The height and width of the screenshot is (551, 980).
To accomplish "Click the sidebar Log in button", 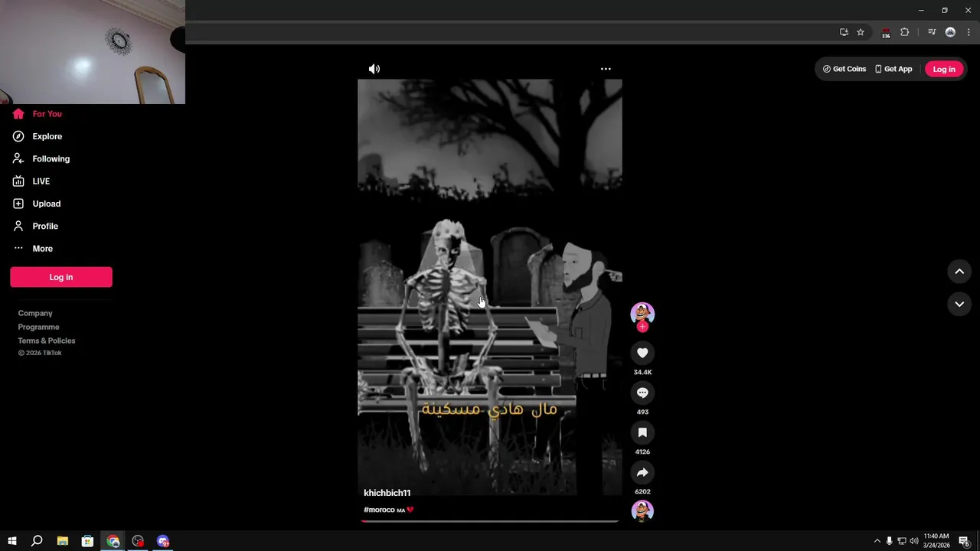I will (61, 277).
